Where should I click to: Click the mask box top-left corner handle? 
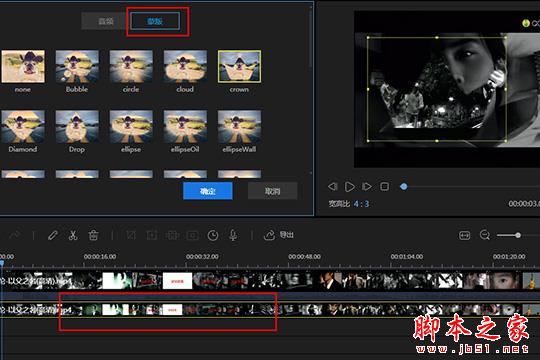(x=368, y=38)
